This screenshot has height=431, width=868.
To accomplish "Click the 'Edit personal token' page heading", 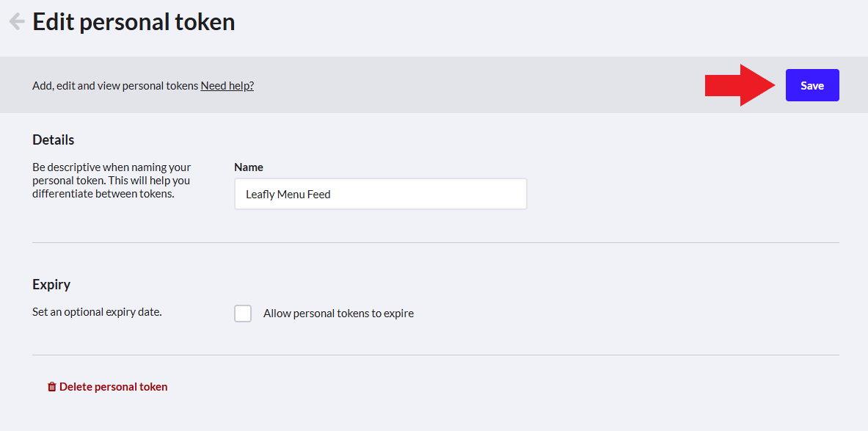I will pos(134,22).
